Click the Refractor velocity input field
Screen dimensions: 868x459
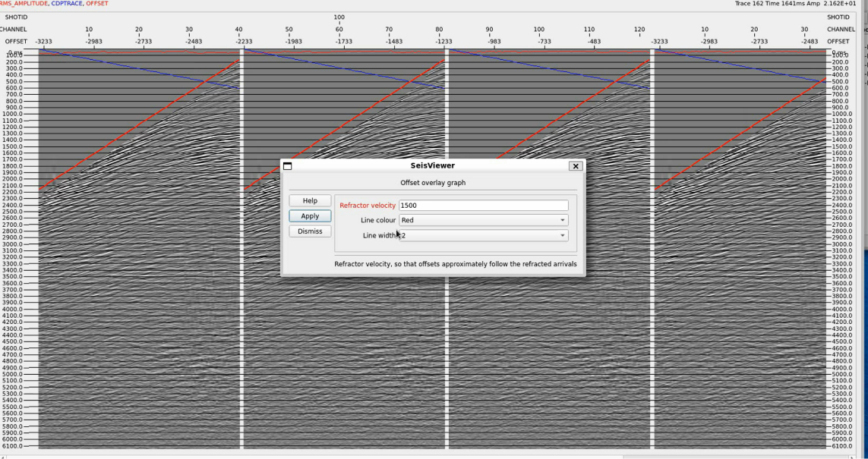(483, 206)
